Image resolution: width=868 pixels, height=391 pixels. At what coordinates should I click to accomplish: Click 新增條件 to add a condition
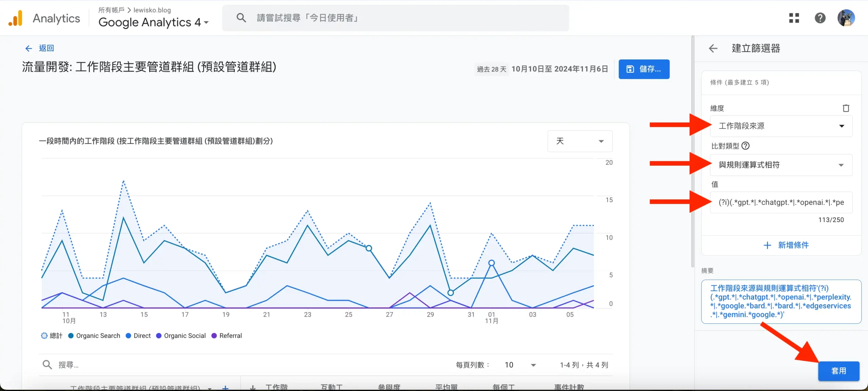pos(786,245)
